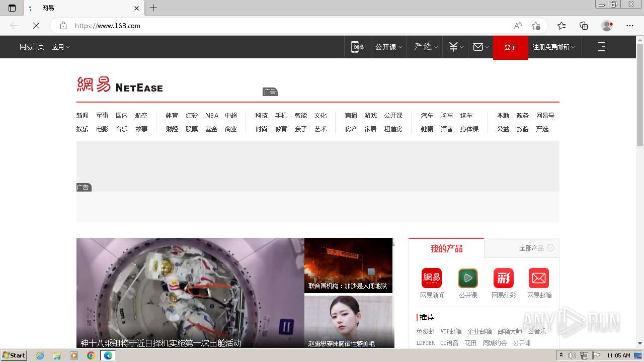This screenshot has width=644, height=362.
Task: Open the 电影 link
Action: [102, 129]
